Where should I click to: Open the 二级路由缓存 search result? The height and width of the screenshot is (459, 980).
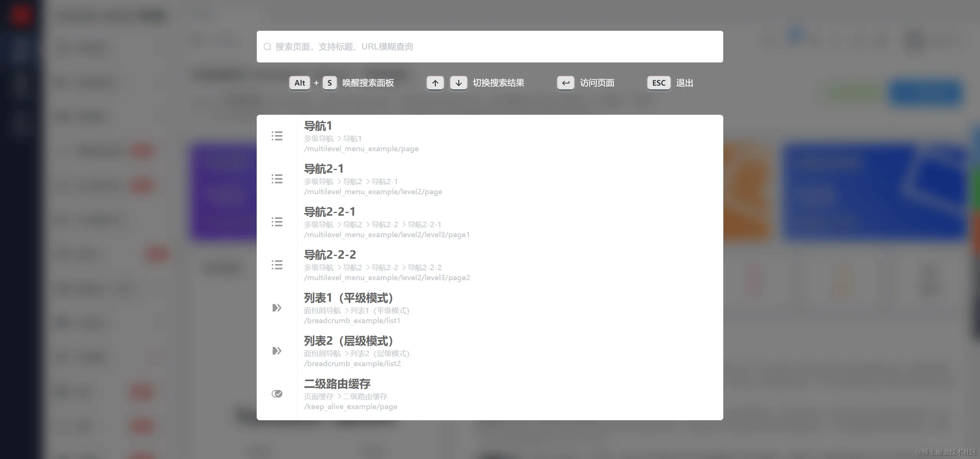pos(490,394)
